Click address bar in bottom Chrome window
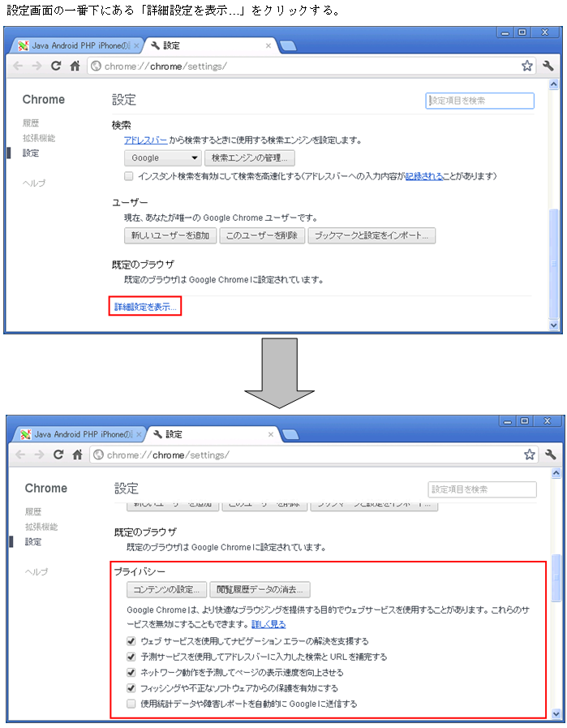 pyautogui.click(x=313, y=454)
